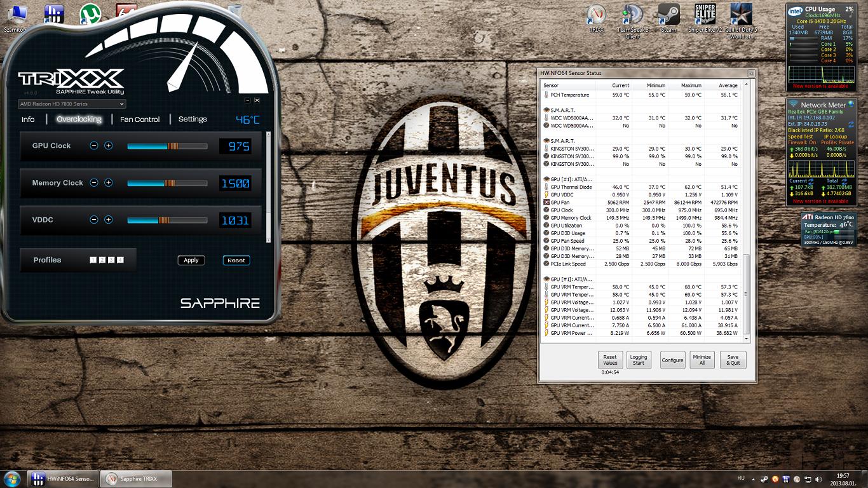
Task: Click Save & Quit in HWiNFO64
Action: [733, 360]
